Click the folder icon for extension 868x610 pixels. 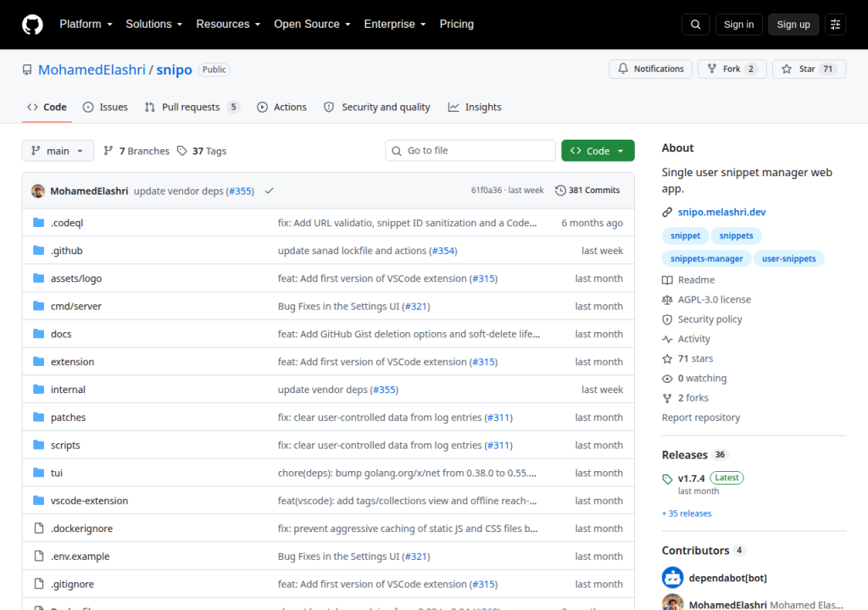pos(39,362)
